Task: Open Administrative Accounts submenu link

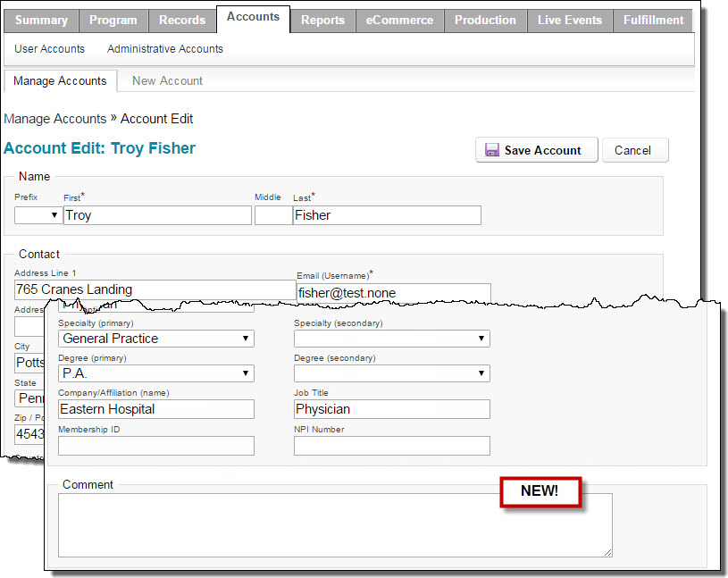Action: tap(165, 49)
